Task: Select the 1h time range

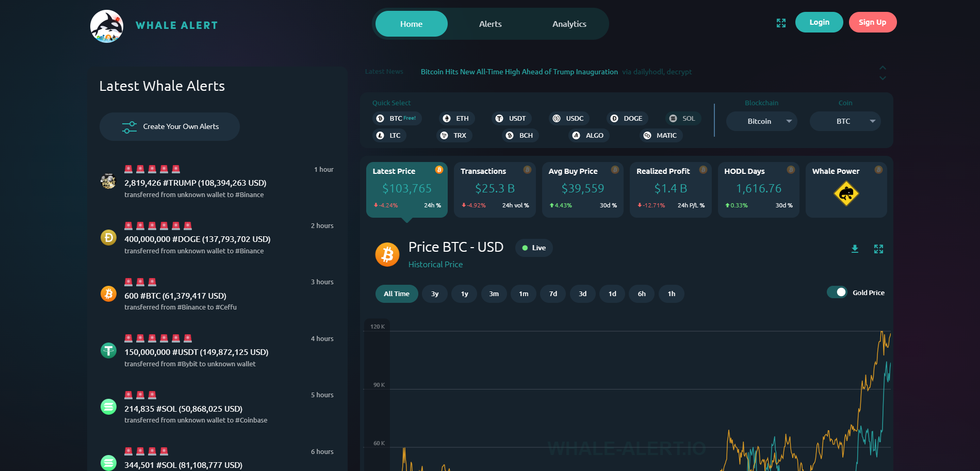Action: (672, 294)
